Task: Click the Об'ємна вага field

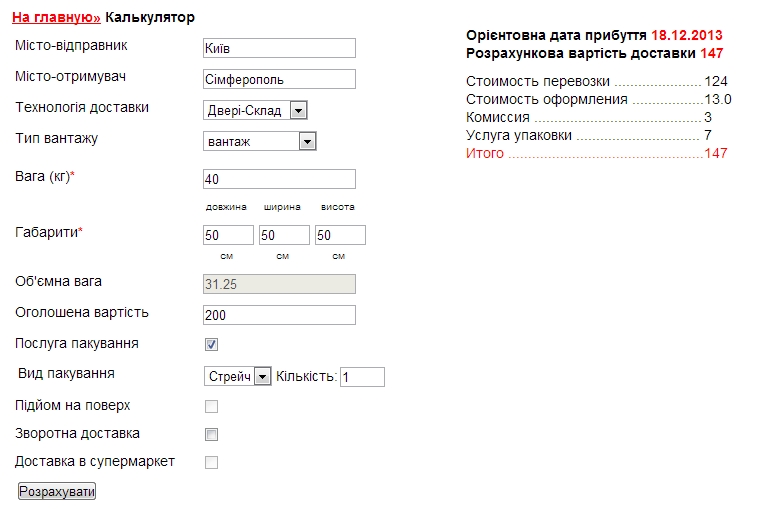Action: coord(279,284)
